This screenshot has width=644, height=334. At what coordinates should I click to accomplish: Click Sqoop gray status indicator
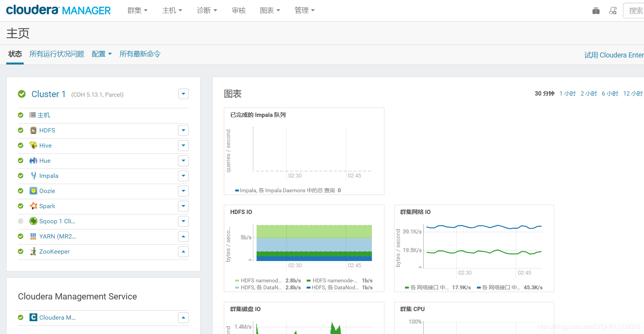[x=21, y=221]
